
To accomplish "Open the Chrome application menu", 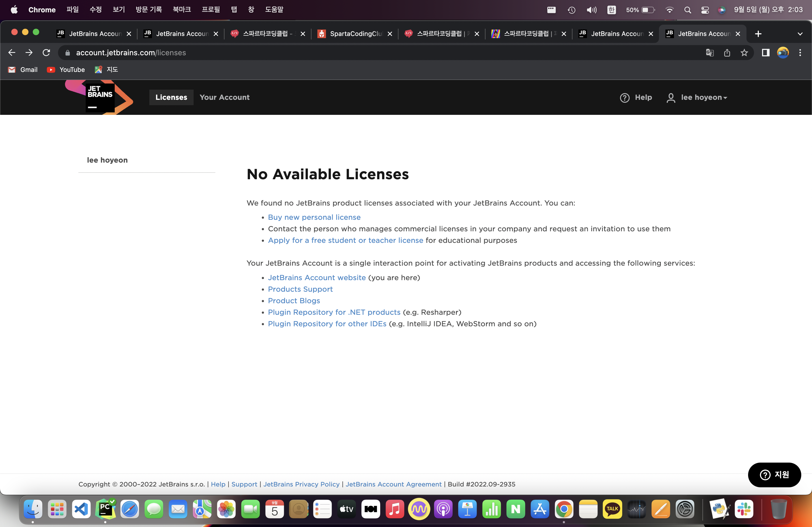I will (x=42, y=10).
